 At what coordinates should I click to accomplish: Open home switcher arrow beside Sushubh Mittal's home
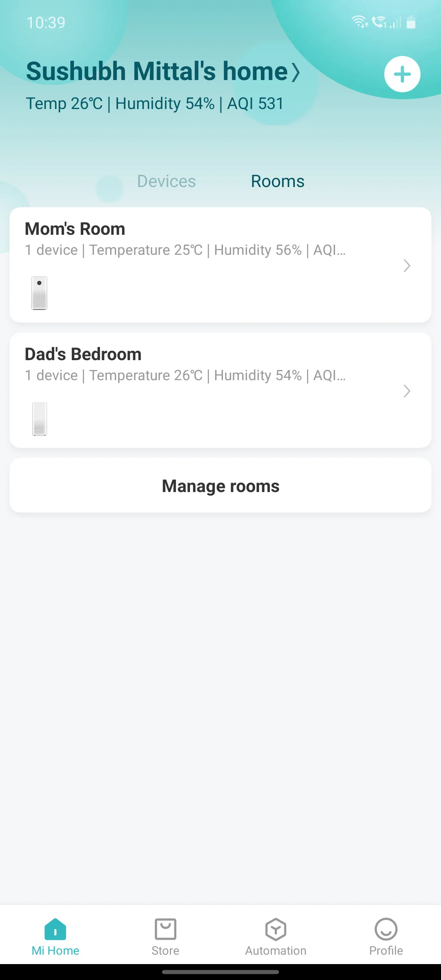pyautogui.click(x=296, y=72)
